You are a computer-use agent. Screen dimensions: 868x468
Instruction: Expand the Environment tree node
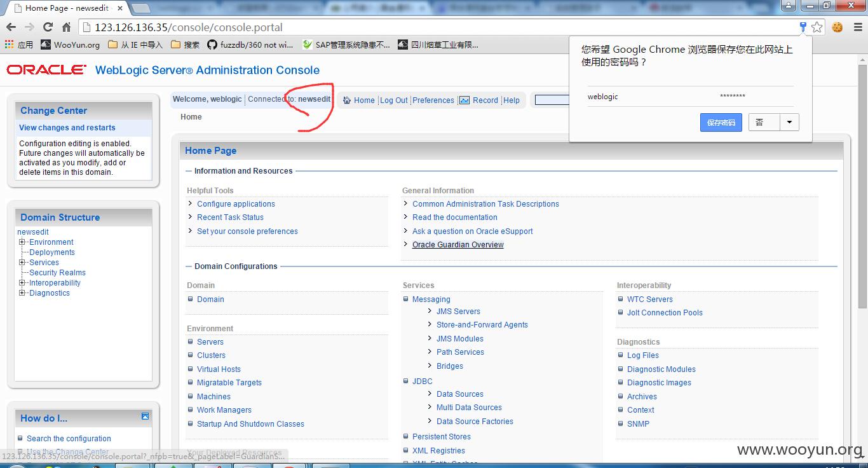coord(22,242)
